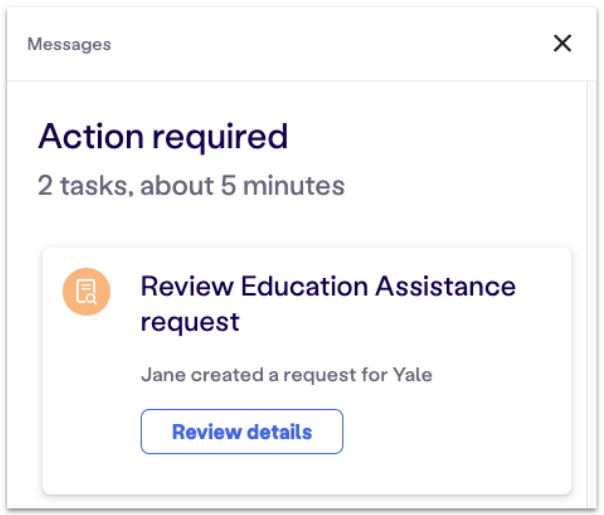Select the Education Assistance task card
Viewport: 604px width, 515px height.
pyautogui.click(x=307, y=371)
